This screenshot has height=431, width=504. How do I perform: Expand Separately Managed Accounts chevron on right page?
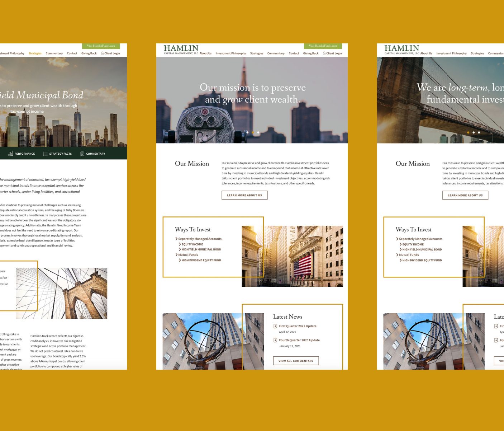point(397,239)
